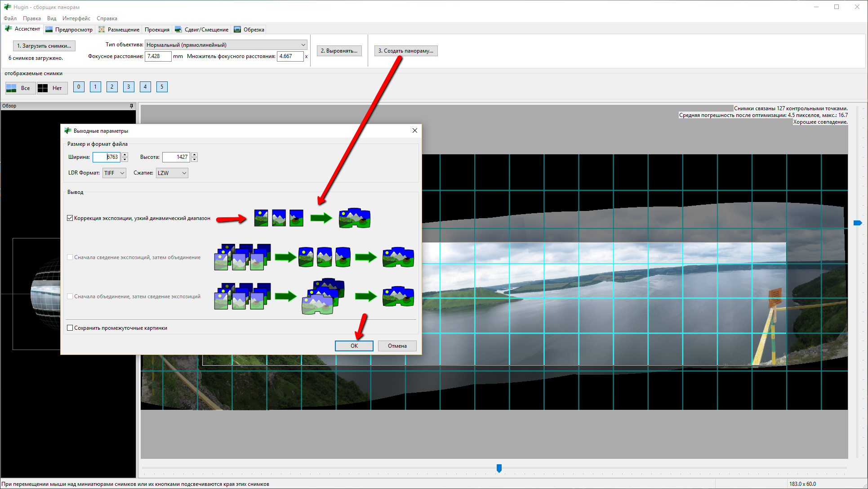Toggle display of image 5
This screenshot has height=489, width=868.
tap(162, 87)
